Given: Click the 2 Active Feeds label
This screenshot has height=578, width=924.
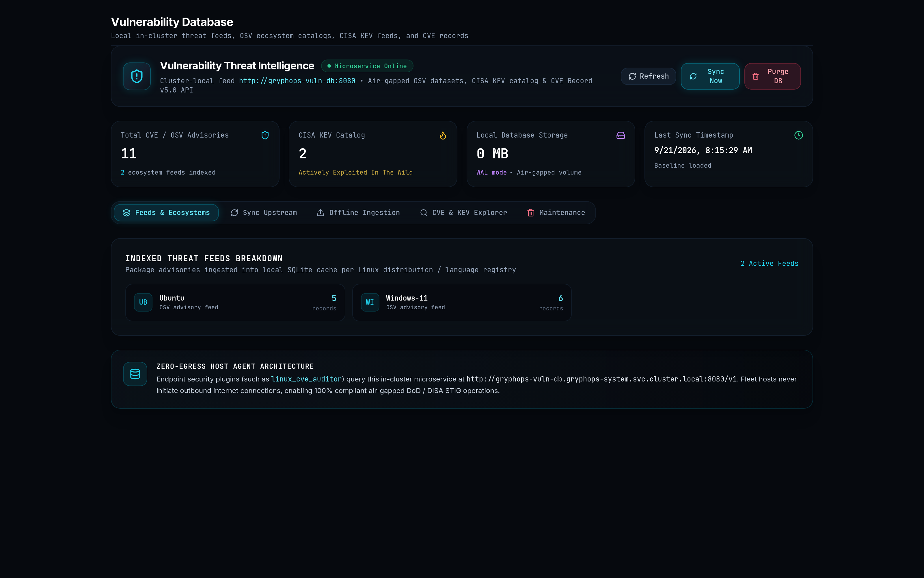Looking at the screenshot, I should pos(769,264).
